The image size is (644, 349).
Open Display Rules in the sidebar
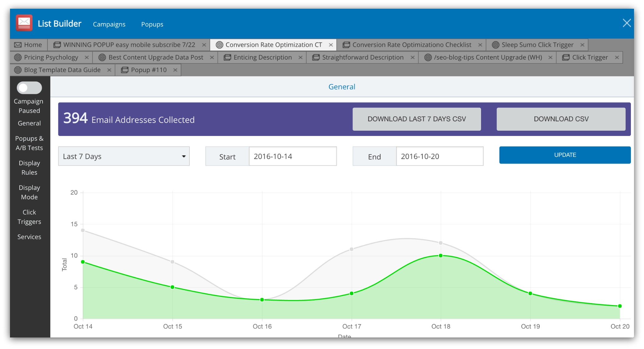point(29,168)
